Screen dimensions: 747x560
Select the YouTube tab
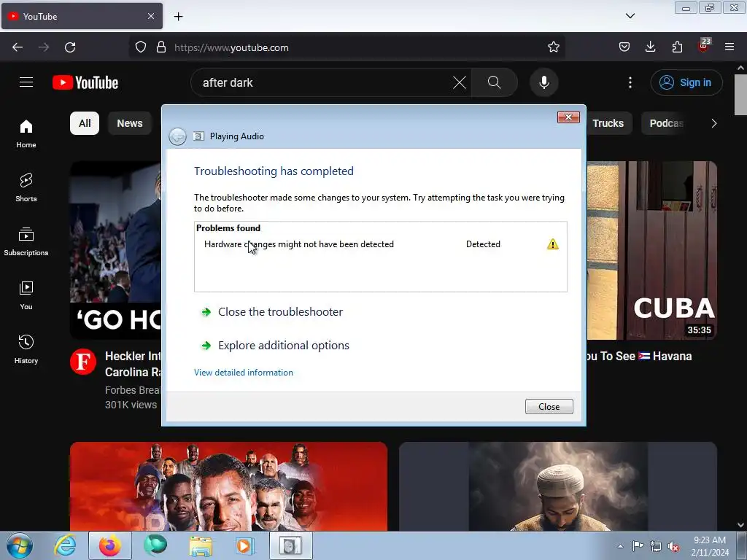(x=82, y=16)
